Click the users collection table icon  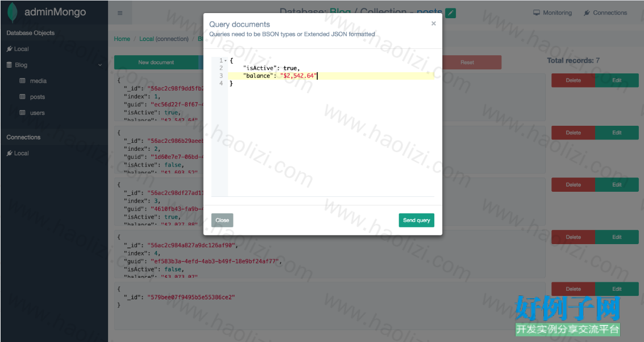pos(23,113)
